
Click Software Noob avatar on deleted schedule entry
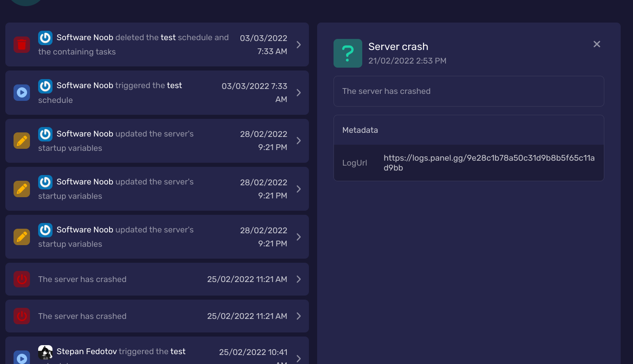[x=45, y=38]
